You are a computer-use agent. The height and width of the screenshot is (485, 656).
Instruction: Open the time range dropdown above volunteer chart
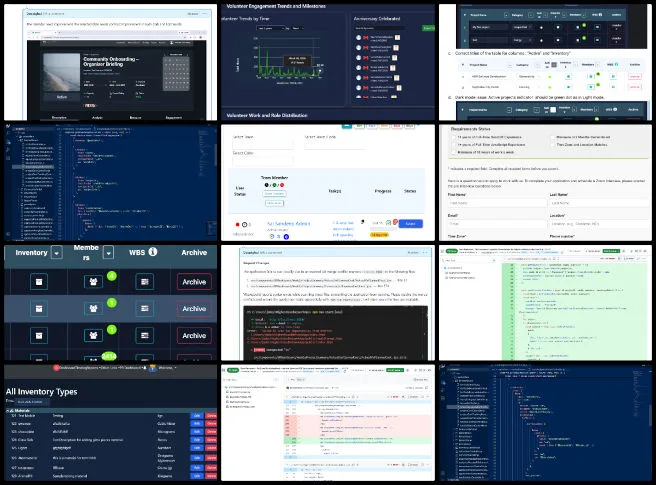(x=270, y=28)
